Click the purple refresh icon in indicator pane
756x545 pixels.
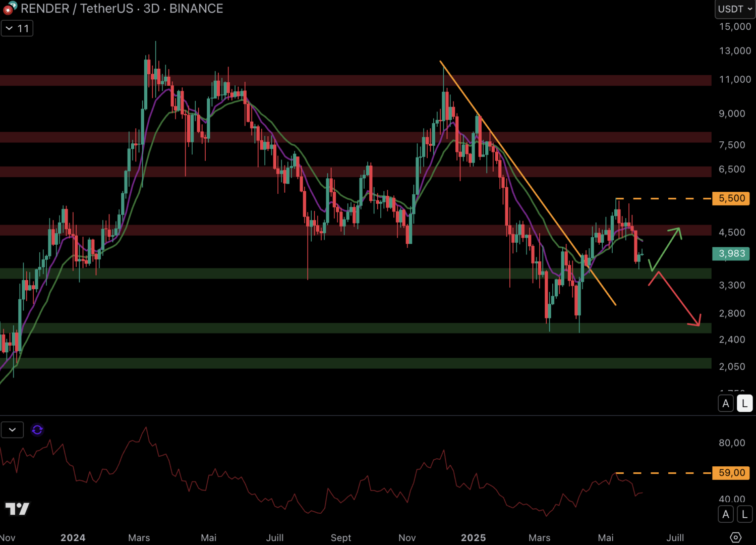click(37, 430)
